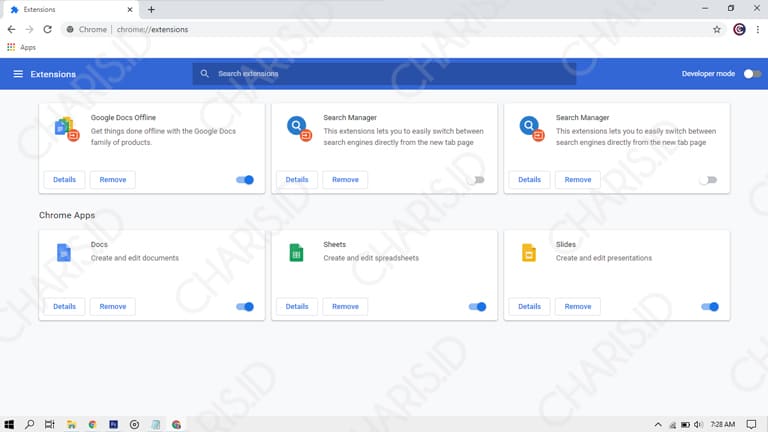Open Windows search from the taskbar
This screenshot has height=432, width=768.
click(29, 424)
